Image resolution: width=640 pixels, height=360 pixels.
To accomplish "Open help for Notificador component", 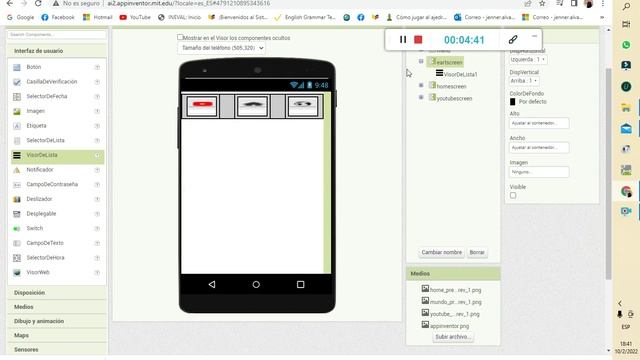I will click(x=97, y=170).
